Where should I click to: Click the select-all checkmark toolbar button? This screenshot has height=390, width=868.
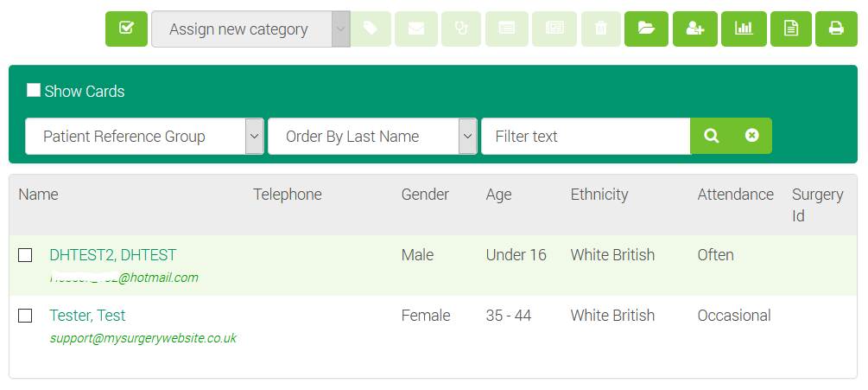[127, 29]
